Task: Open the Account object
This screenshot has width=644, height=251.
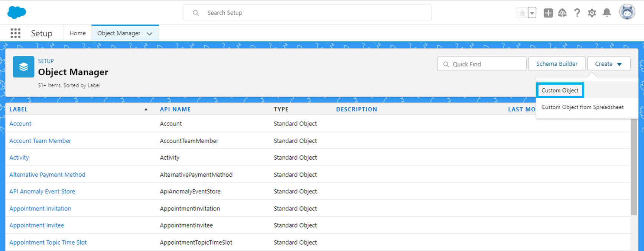Action: [x=20, y=124]
